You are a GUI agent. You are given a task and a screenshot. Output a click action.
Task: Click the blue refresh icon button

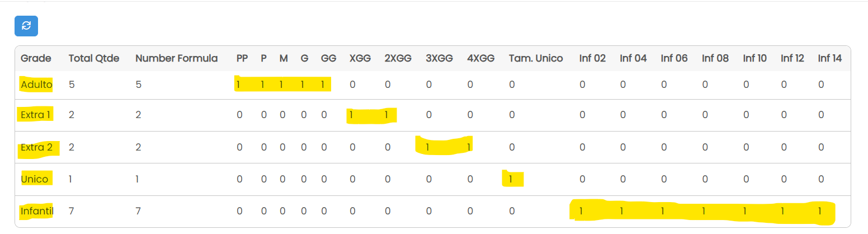pos(26,26)
